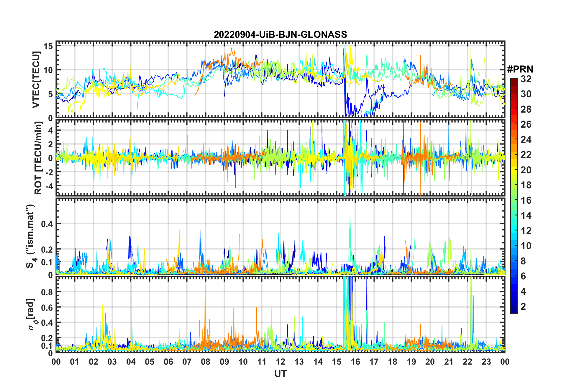The image size is (561, 392).
Task: Pick the orange colorbar segment beside 24
Action: [514, 140]
